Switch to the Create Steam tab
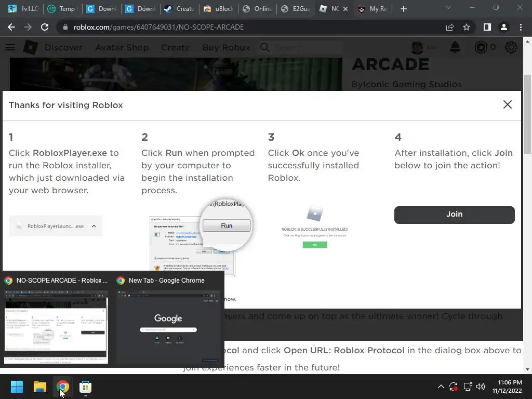 (179, 9)
